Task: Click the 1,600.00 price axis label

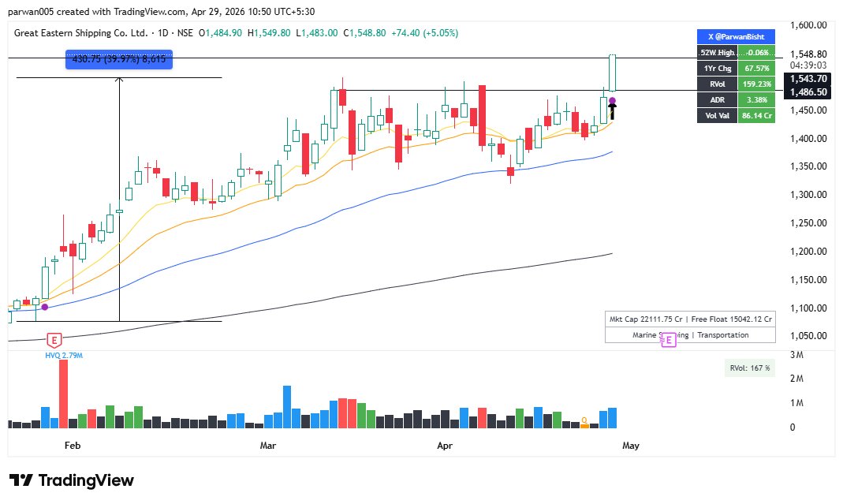Action: point(808,24)
